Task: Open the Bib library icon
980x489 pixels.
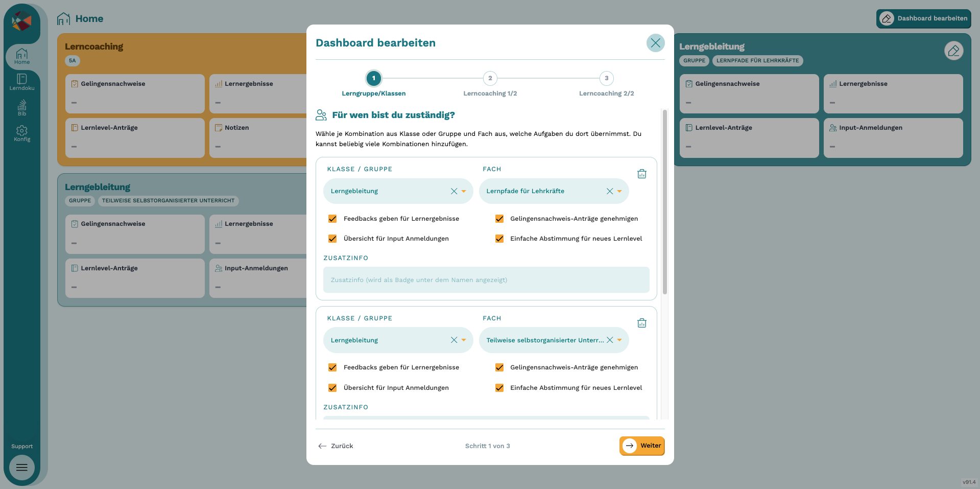Action: 22,107
